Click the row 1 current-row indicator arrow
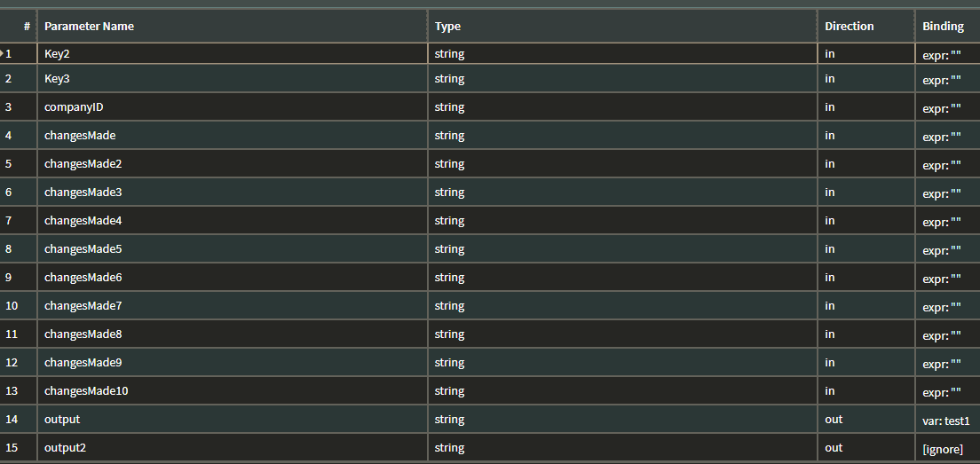The image size is (980, 464). [2, 53]
